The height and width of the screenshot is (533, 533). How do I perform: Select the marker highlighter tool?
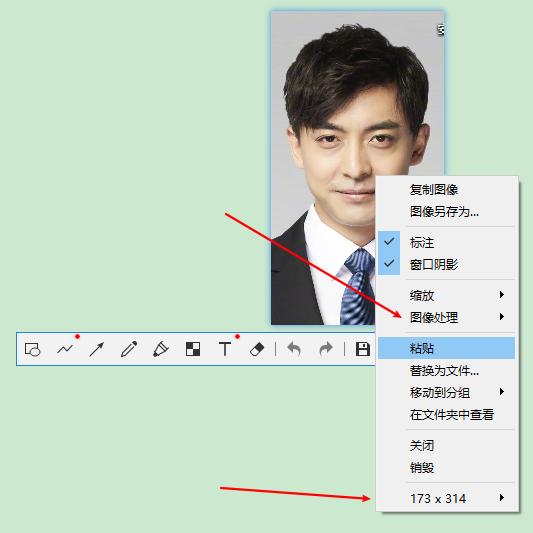[x=161, y=349]
